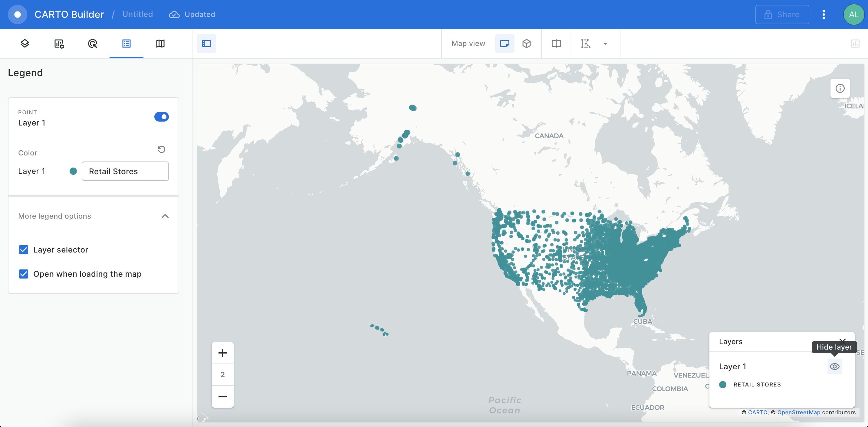The image size is (868, 427).
Task: Open the Basemap settings icon
Action: pos(160,44)
